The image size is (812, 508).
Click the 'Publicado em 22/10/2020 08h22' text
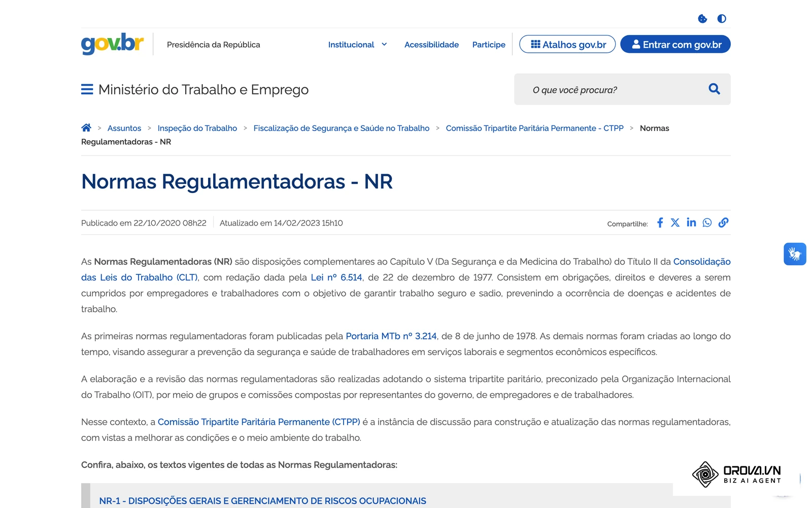point(144,223)
